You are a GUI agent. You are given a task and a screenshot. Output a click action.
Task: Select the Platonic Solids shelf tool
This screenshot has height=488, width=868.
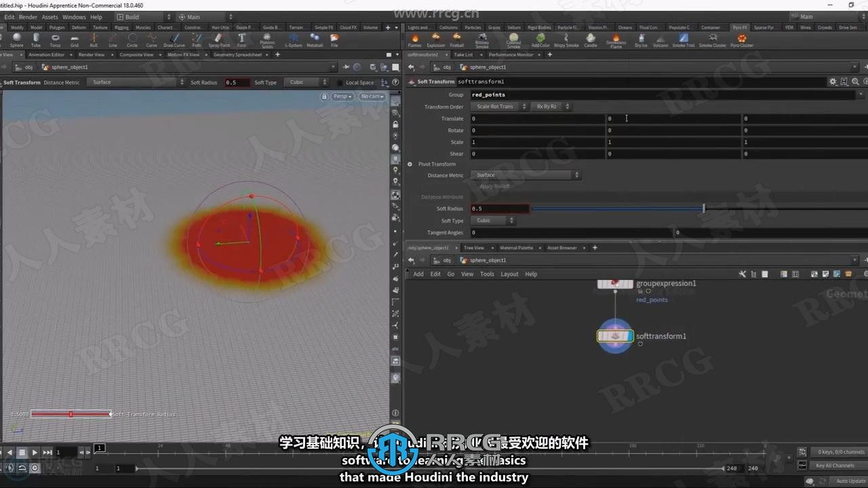pos(267,41)
